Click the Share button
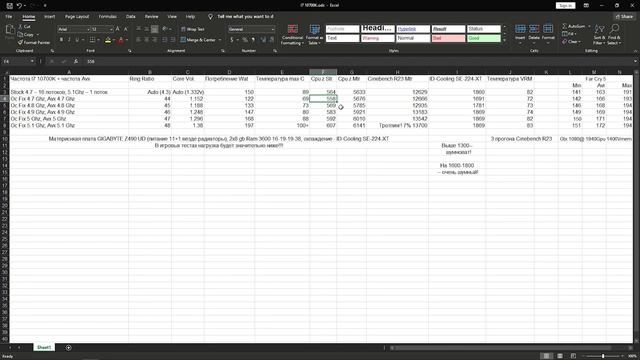 [624, 17]
